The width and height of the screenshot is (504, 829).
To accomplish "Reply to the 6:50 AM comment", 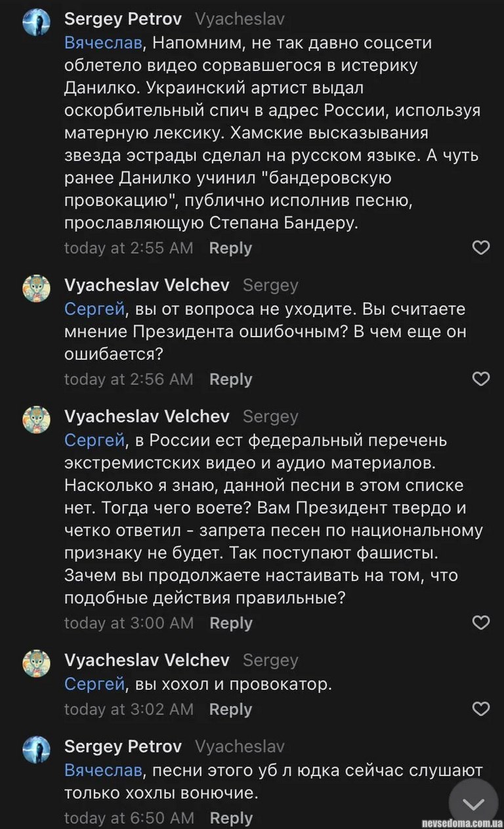I will 231,818.
